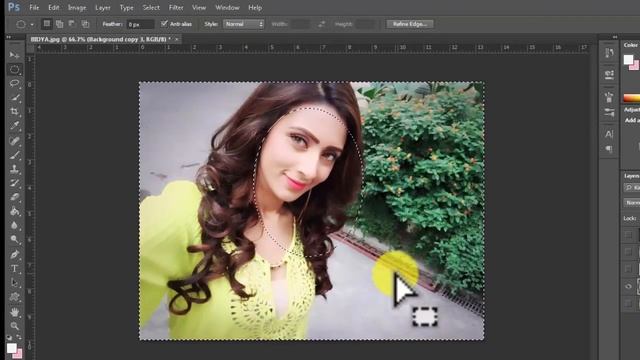Click Subtract from selection mode icon
640x360 pixels.
coord(72,24)
